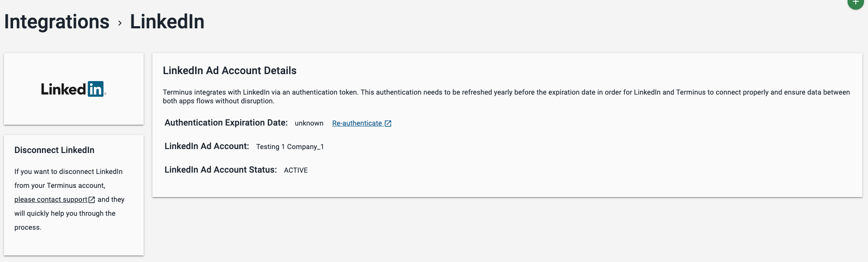
Task: Click the 'LinkedIn Ad Account Status:' label
Action: click(x=220, y=170)
